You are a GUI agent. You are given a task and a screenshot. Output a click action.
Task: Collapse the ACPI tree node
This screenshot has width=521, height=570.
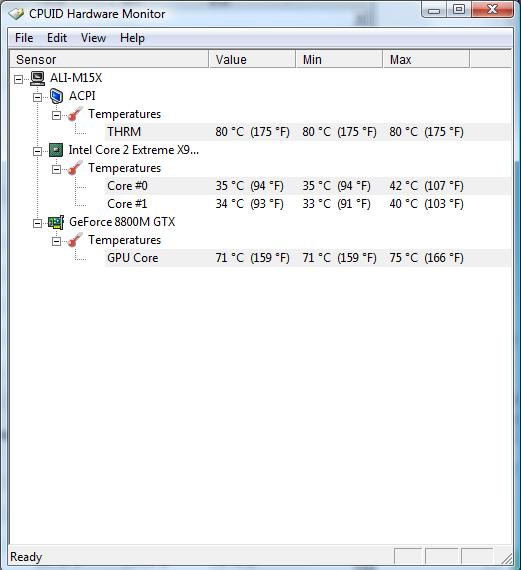(x=37, y=97)
